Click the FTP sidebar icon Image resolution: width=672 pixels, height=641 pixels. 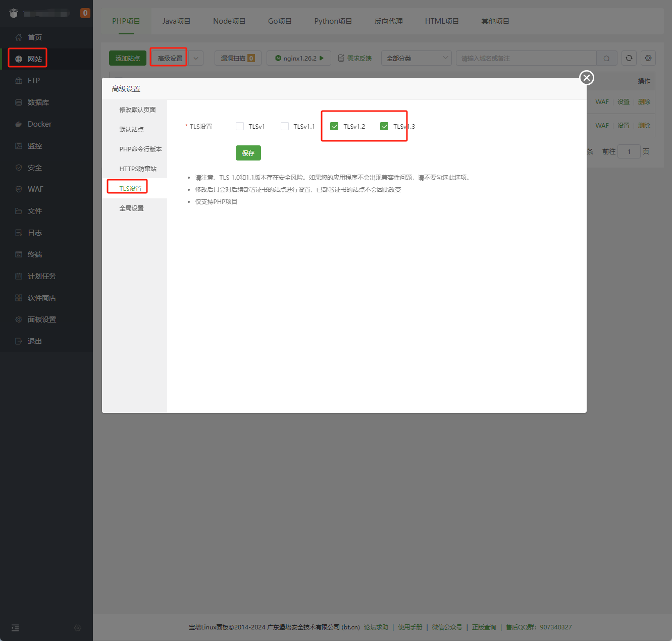19,81
